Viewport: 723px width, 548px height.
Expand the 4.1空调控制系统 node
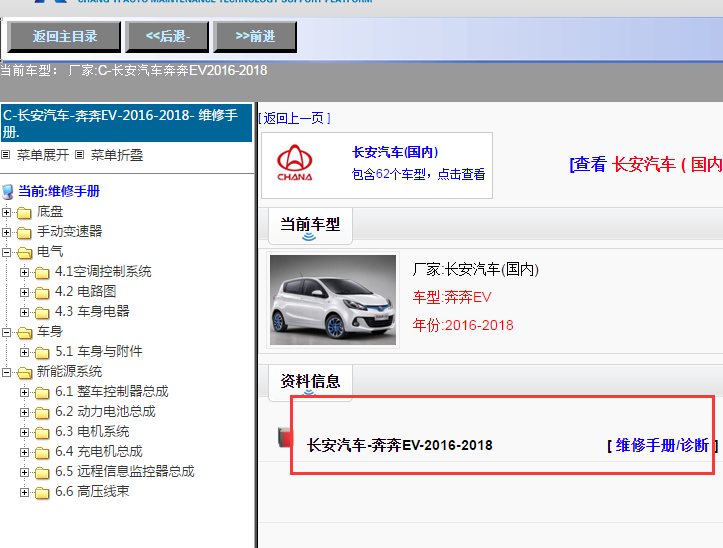[24, 272]
